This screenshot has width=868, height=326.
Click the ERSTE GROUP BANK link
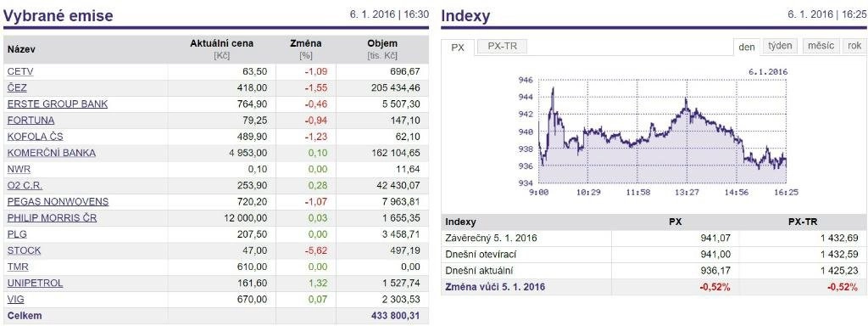(58, 104)
